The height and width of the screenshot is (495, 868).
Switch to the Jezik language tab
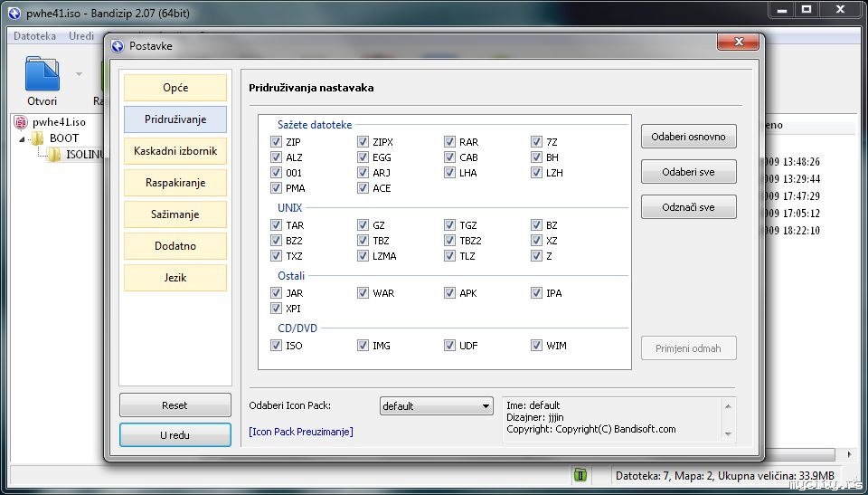tap(175, 277)
